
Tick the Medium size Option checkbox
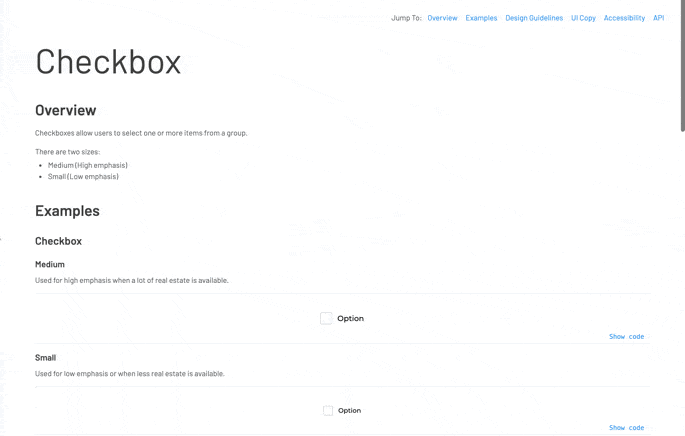[326, 318]
